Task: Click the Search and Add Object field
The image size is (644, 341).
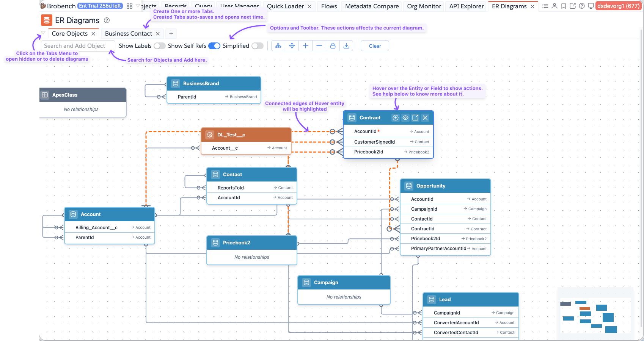Action: tap(78, 46)
